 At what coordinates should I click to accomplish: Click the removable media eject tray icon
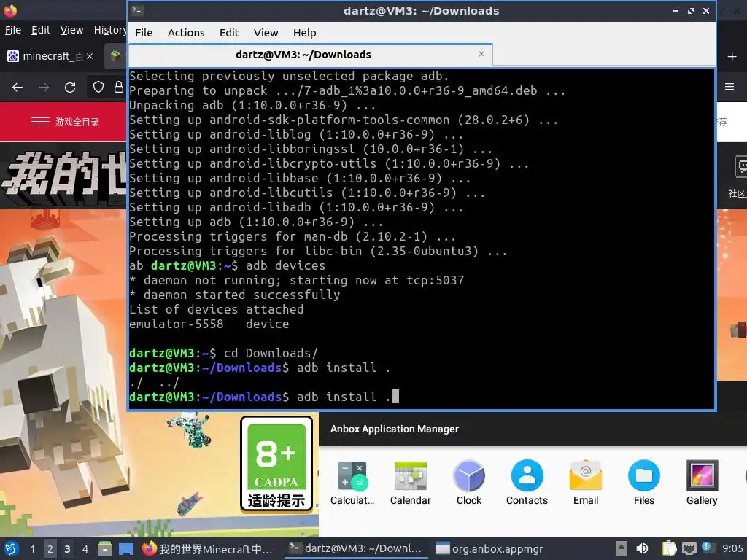622,548
